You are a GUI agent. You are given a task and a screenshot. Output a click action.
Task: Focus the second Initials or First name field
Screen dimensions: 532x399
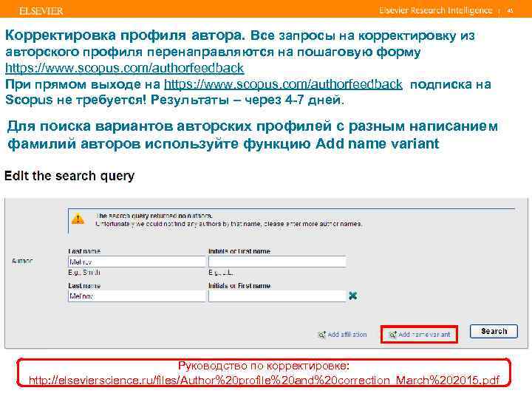click(x=277, y=296)
